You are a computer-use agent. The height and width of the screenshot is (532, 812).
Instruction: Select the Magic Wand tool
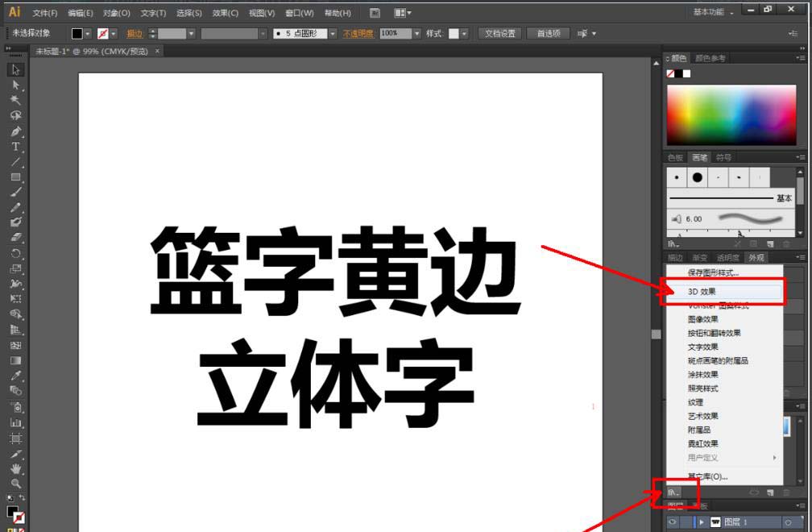click(15, 100)
